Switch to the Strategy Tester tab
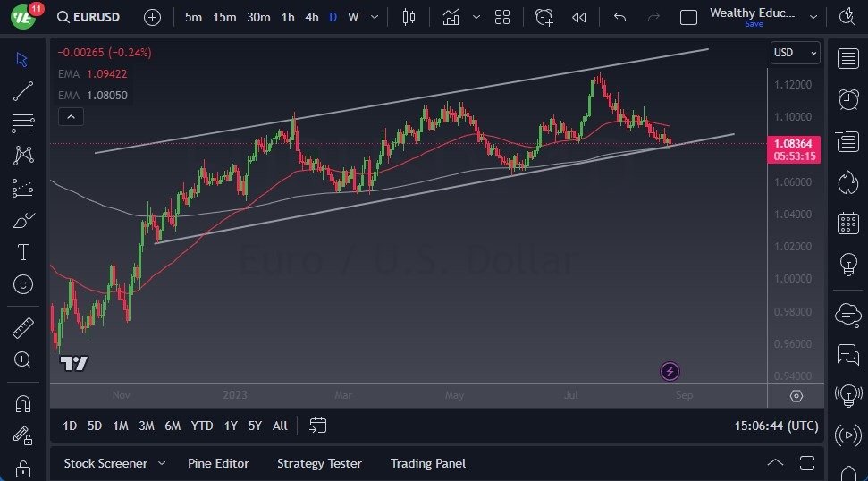The width and height of the screenshot is (868, 481). pos(319,463)
